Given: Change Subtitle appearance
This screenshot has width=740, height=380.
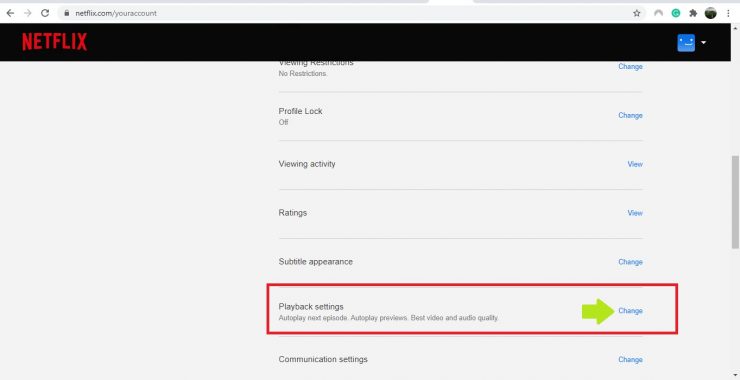Looking at the screenshot, I should point(630,262).
